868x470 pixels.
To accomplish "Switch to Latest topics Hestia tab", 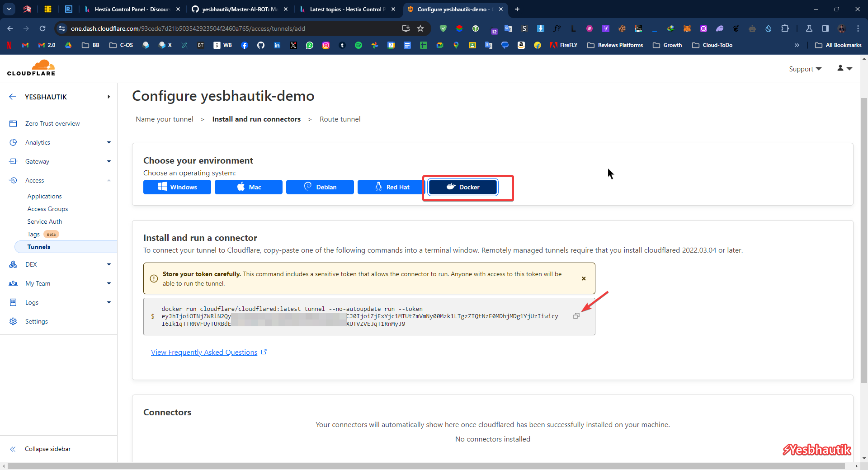I will tap(346, 9).
